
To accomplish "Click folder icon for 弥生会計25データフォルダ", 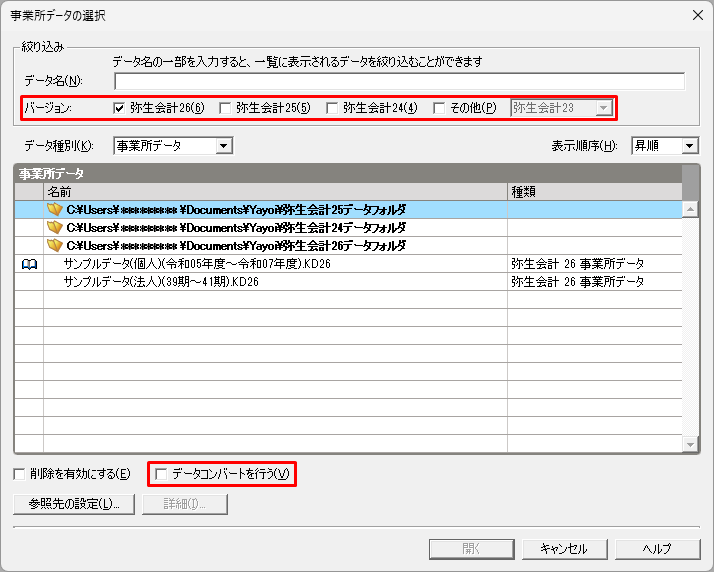I will click(55, 210).
